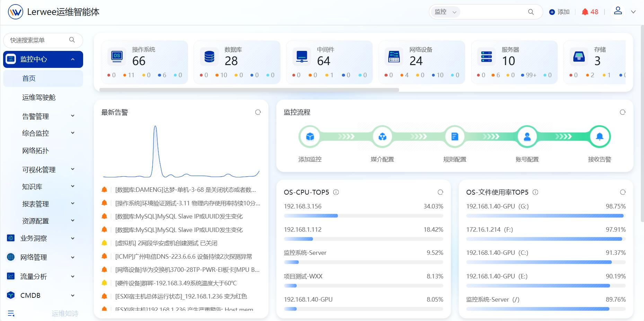
Task: Open the 达梦-单机-3-68 database alert
Action: [186, 190]
